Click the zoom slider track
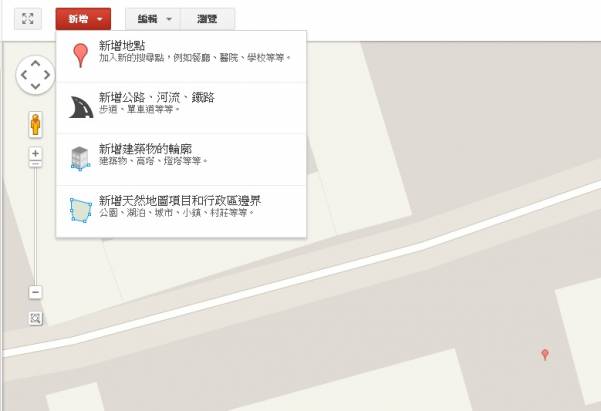 [35, 226]
